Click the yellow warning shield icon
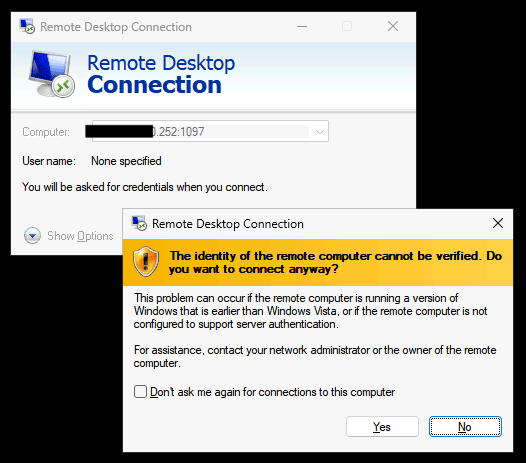 pos(146,262)
